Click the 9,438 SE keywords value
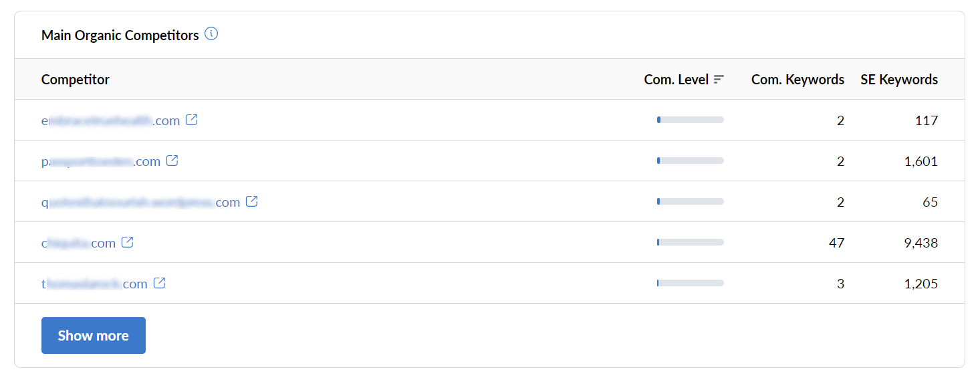The height and width of the screenshot is (378, 980). tap(921, 243)
